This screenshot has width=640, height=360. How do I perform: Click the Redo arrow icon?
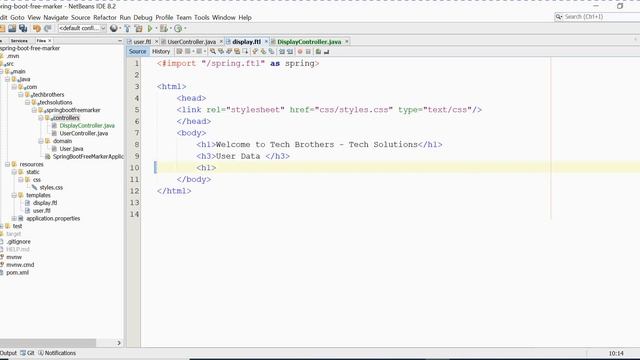pyautogui.click(x=48, y=28)
